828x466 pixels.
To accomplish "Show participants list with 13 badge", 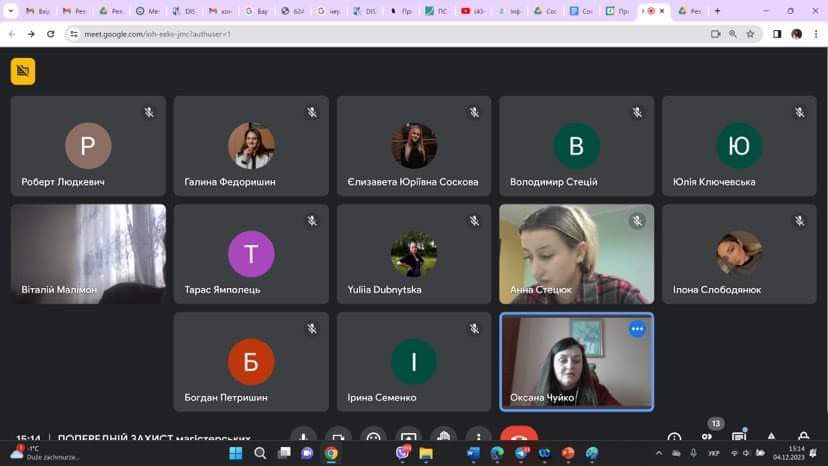I will [x=707, y=436].
